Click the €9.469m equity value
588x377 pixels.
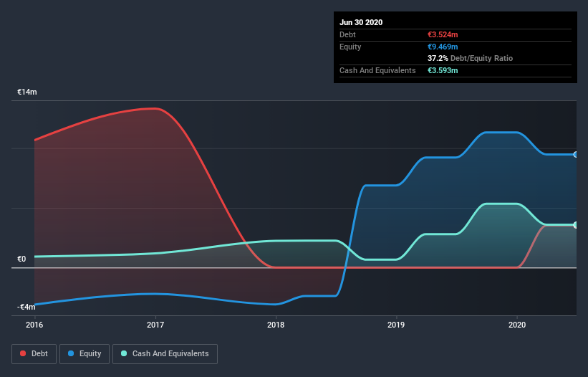(x=443, y=47)
